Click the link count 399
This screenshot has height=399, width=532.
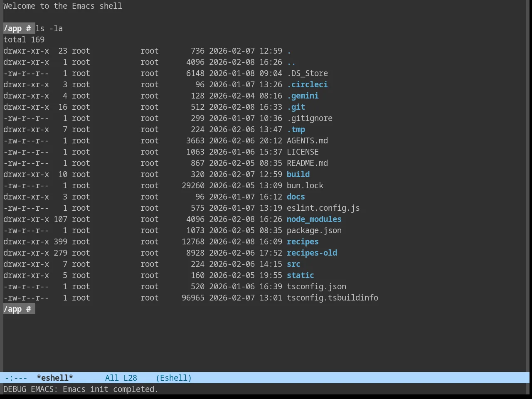point(60,241)
